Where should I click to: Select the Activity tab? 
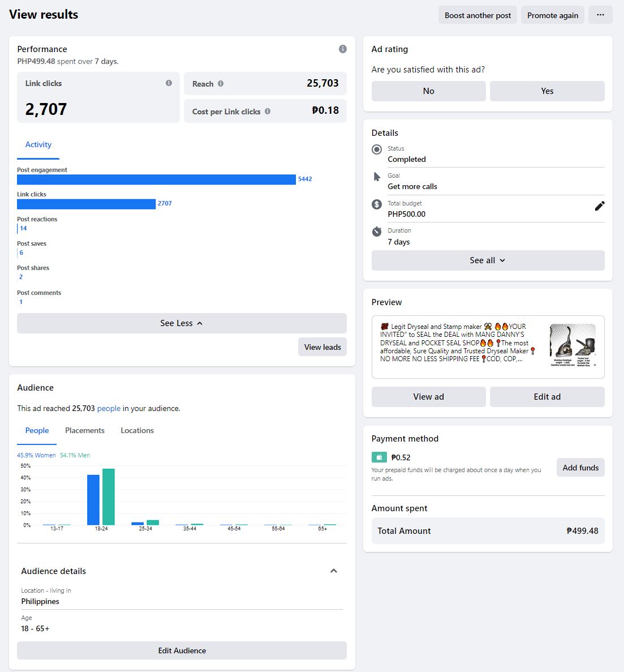tap(38, 145)
